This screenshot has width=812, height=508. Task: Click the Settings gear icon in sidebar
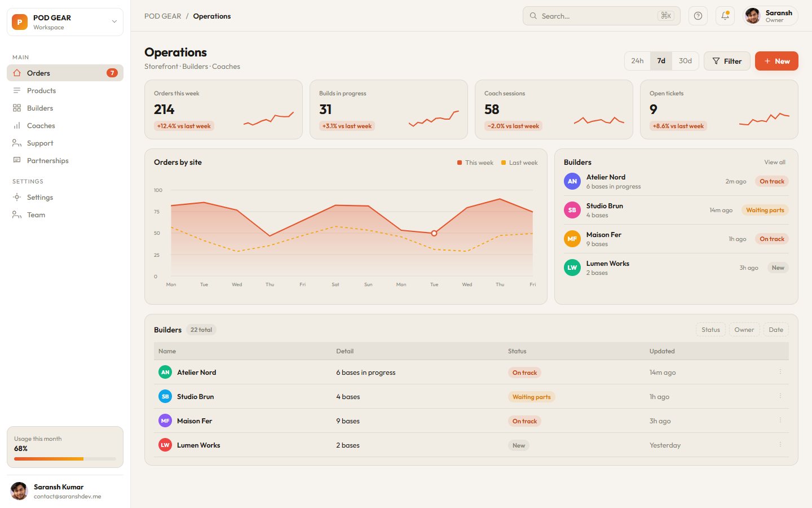click(17, 197)
